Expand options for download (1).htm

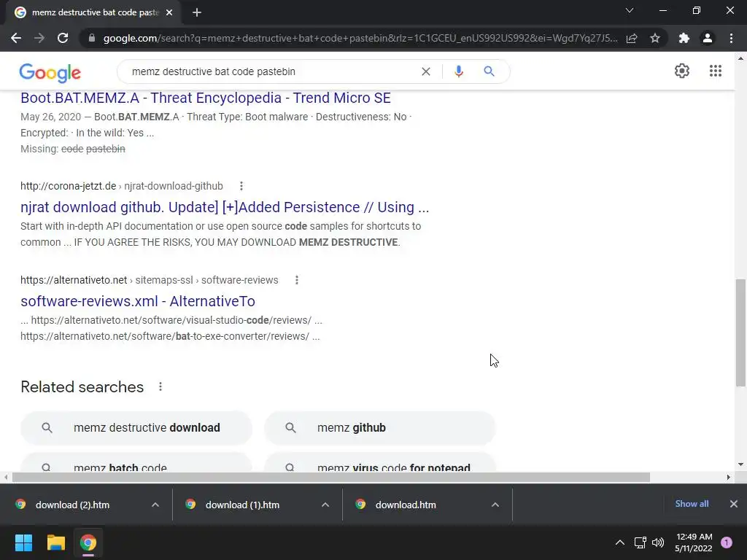325,505
